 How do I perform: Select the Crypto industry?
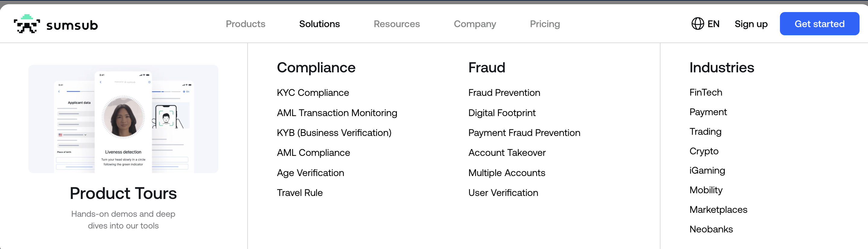click(704, 151)
